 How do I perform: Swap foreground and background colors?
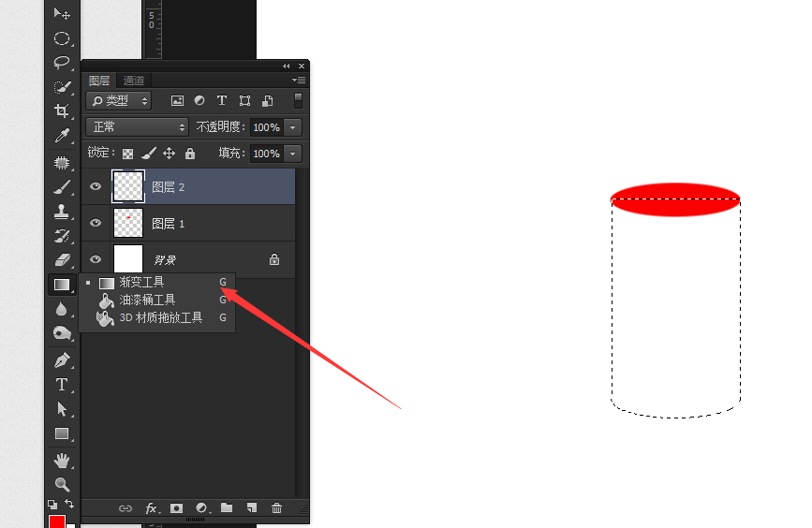69,504
